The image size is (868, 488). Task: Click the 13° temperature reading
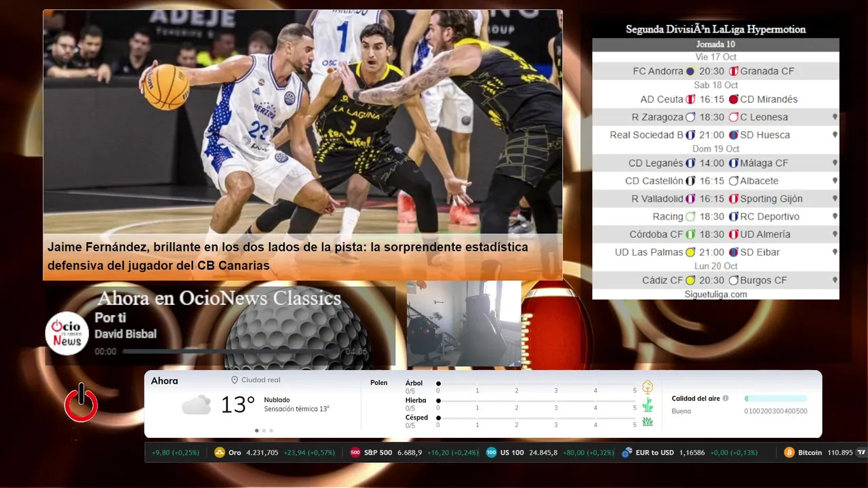(x=237, y=405)
